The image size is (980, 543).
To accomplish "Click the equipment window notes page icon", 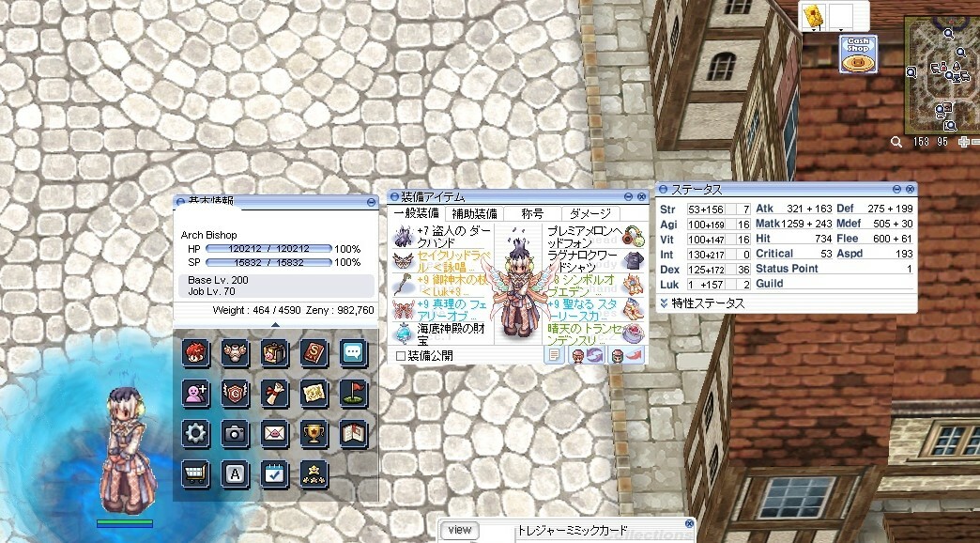I will coord(554,355).
